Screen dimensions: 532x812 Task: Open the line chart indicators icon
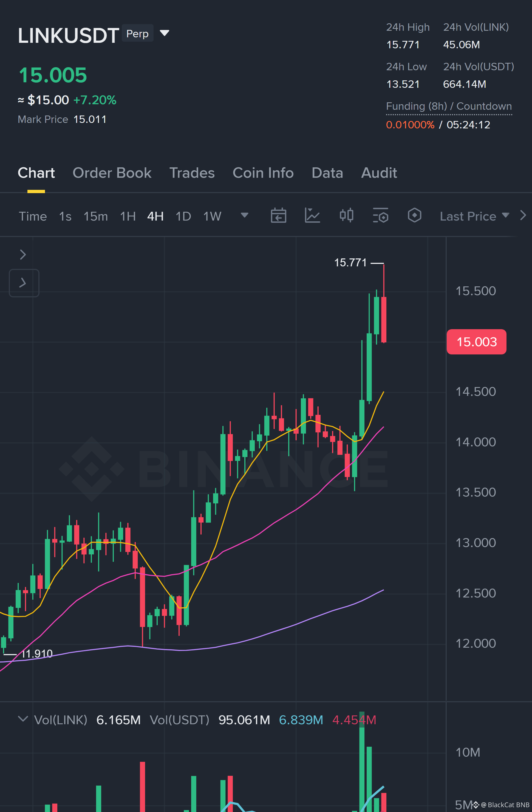click(x=312, y=216)
